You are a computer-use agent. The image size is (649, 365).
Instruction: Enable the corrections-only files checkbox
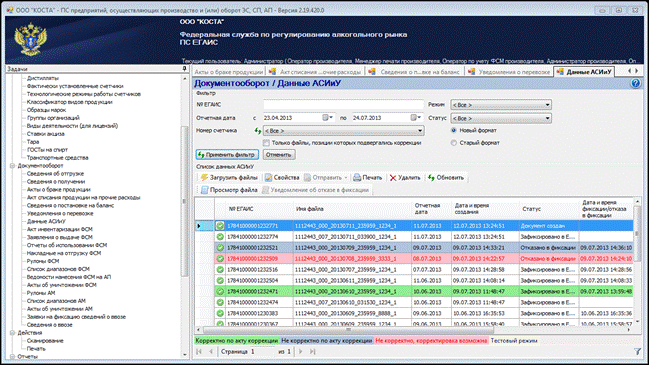[x=266, y=143]
